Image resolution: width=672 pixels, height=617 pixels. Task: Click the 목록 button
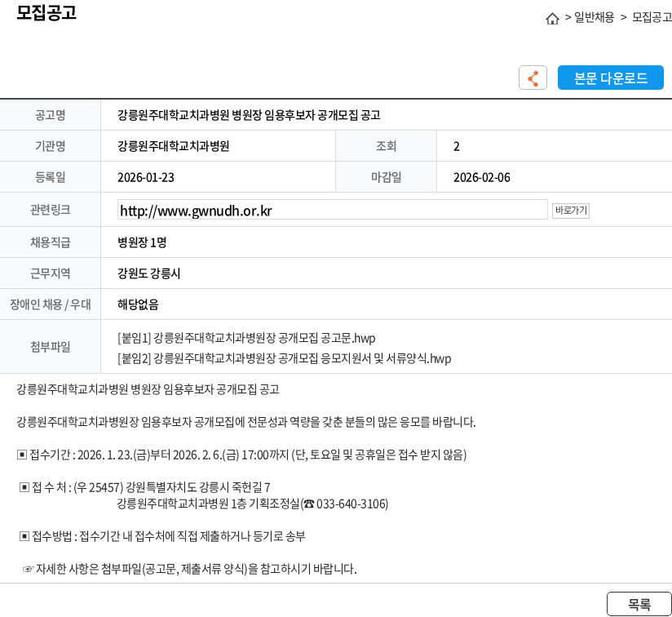[x=639, y=604]
